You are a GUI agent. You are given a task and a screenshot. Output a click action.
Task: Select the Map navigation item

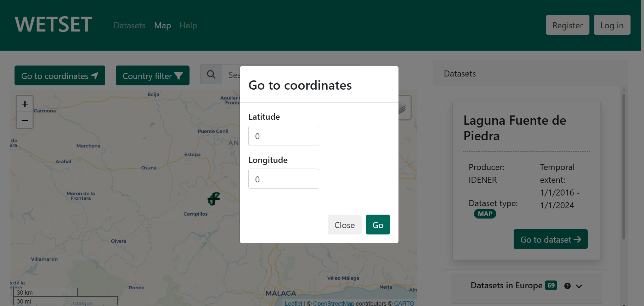tap(163, 25)
